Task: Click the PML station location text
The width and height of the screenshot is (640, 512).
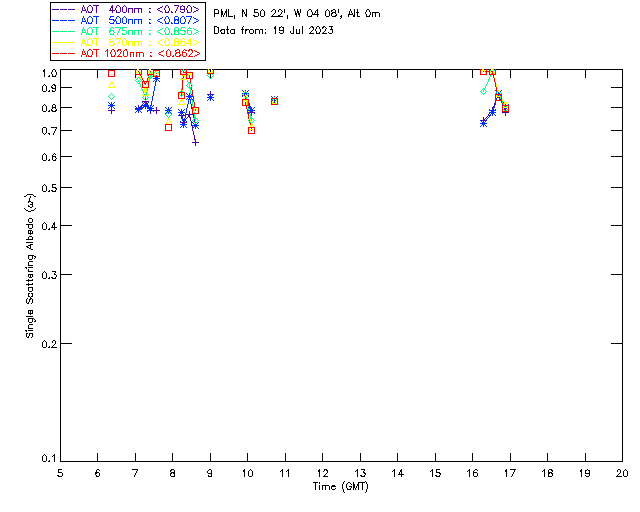Action: click(x=297, y=14)
